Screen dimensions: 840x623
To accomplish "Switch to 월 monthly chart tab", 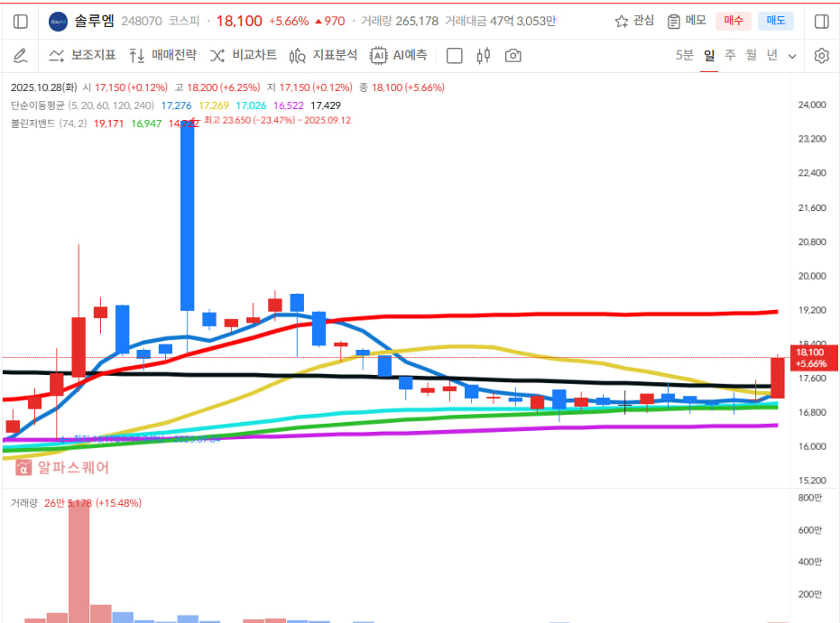I will (751, 56).
